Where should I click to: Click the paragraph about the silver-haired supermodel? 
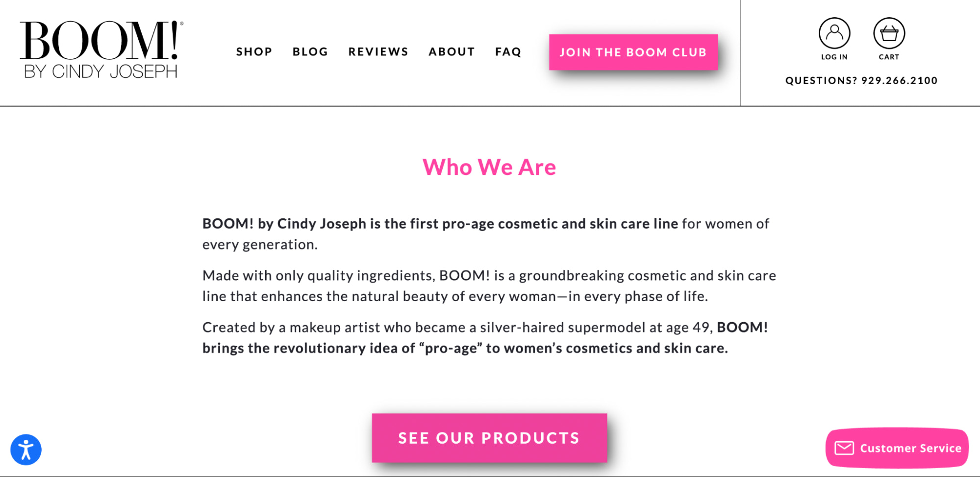(485, 338)
